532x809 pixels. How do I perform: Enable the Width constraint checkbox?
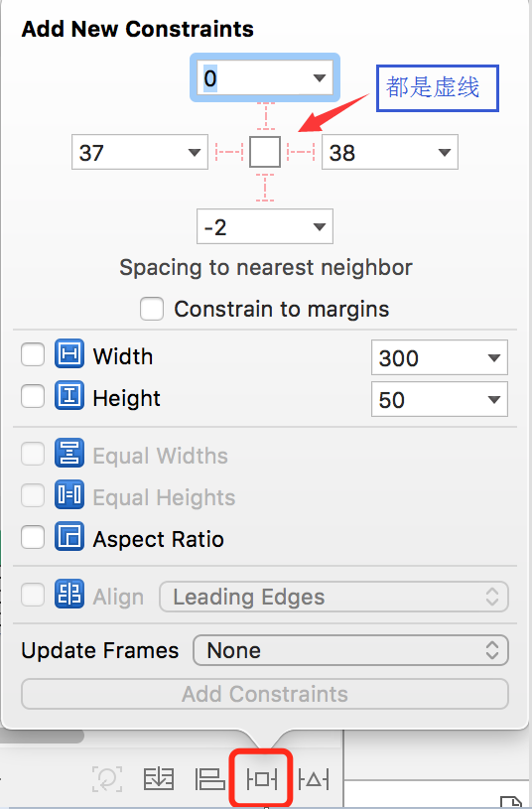[33, 354]
